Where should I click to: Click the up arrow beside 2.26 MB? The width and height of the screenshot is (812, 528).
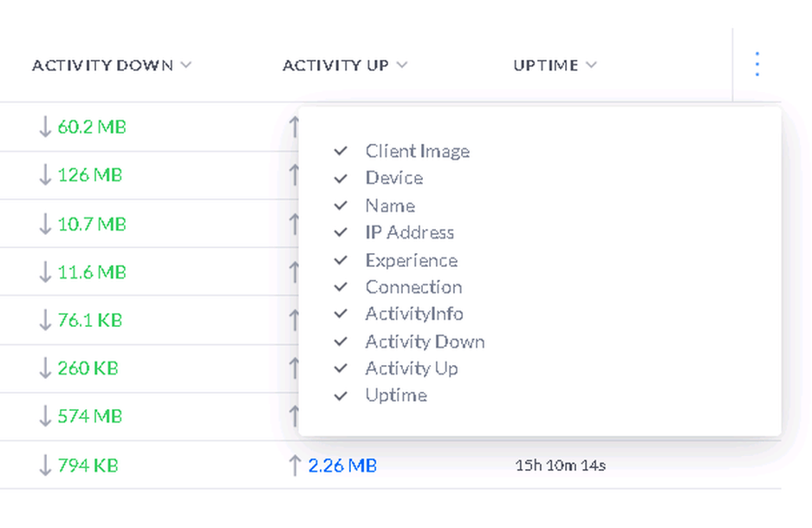[295, 466]
